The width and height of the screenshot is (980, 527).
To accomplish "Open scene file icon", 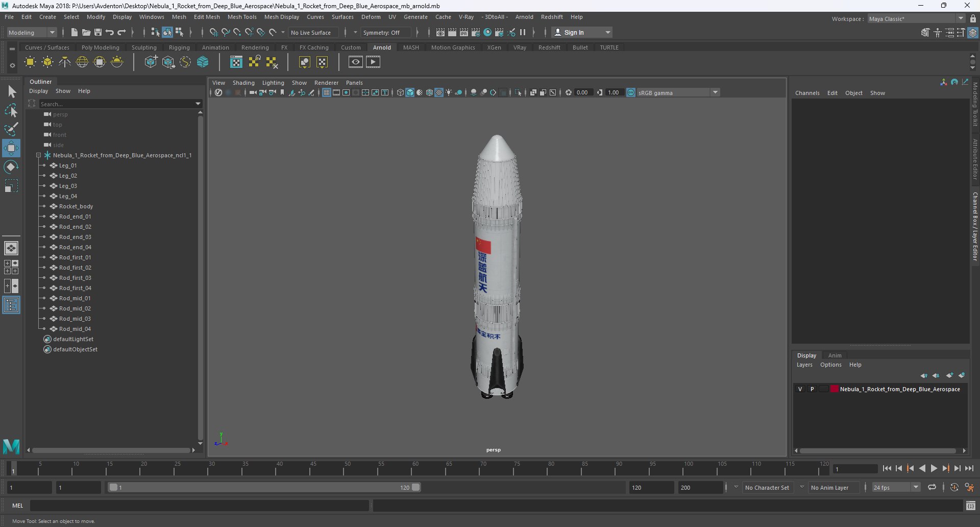I will (x=86, y=32).
